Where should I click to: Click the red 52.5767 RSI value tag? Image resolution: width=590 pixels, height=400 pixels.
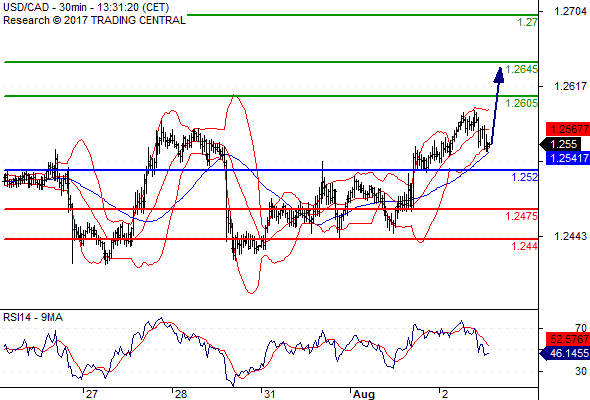point(568,339)
